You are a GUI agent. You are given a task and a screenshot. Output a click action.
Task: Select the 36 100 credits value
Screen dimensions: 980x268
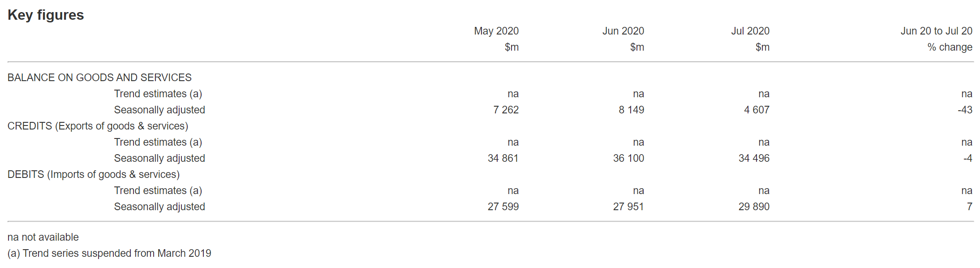coord(628,158)
